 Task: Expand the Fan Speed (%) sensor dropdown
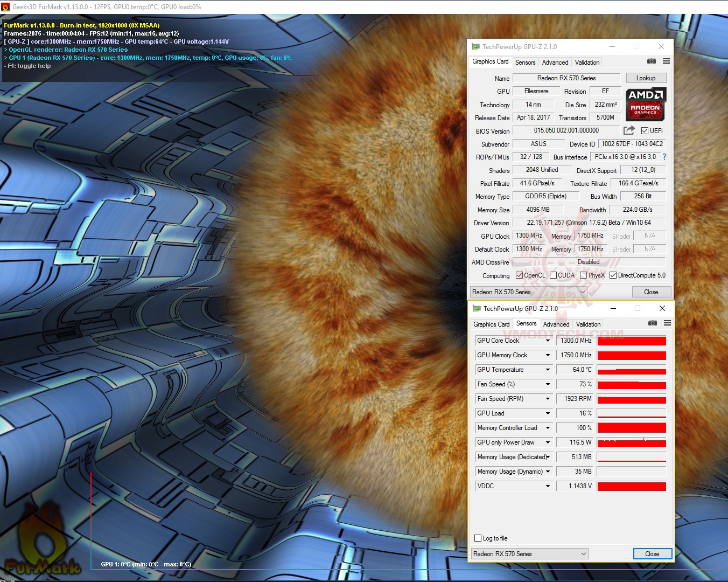coord(548,384)
